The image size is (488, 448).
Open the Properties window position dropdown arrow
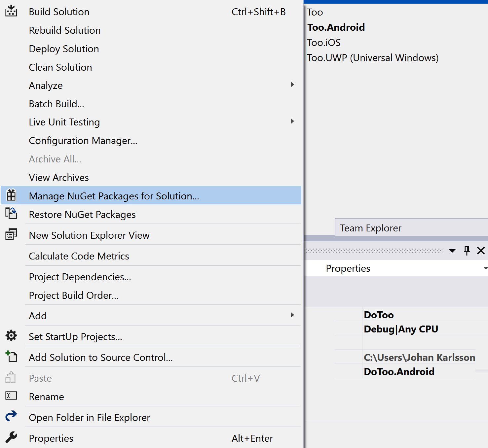click(x=452, y=251)
